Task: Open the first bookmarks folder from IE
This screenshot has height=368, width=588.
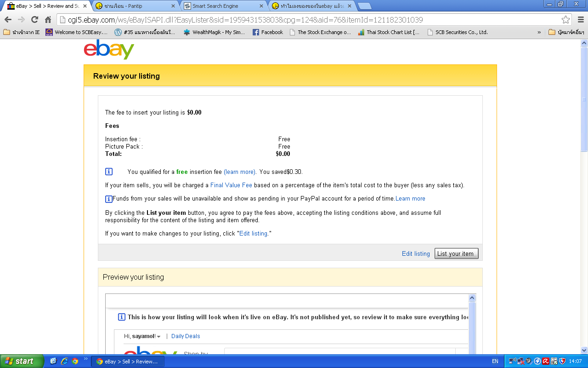Action: [22, 32]
